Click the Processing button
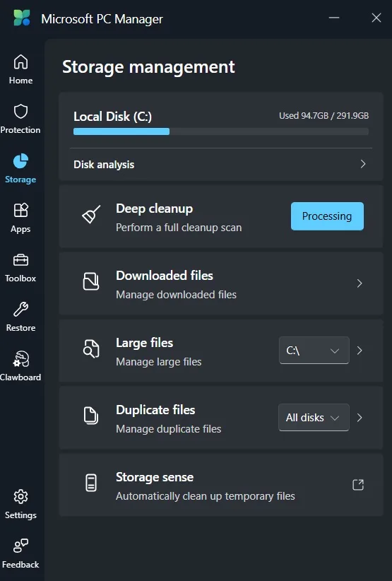 (327, 216)
